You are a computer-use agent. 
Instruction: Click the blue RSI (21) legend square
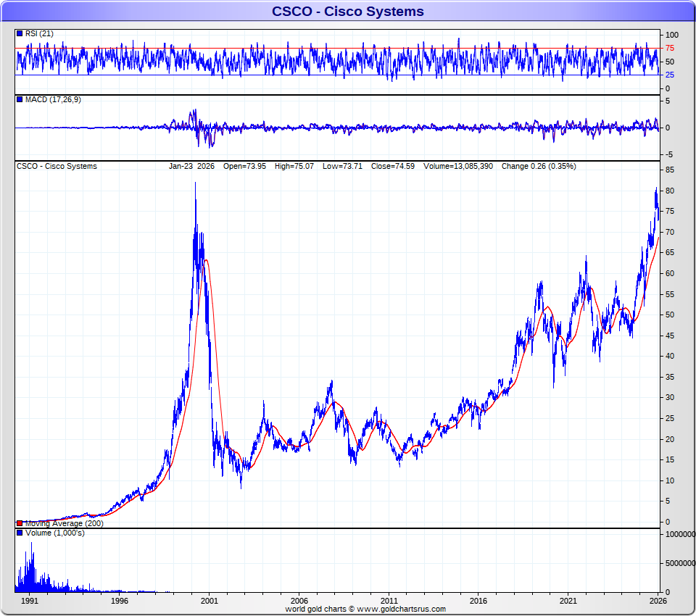pos(20,34)
